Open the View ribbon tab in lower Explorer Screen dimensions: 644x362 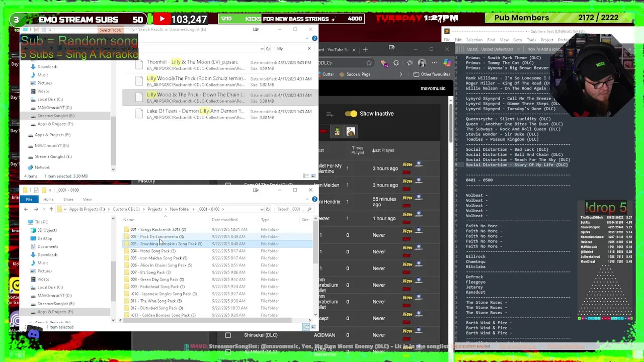[x=87, y=200]
